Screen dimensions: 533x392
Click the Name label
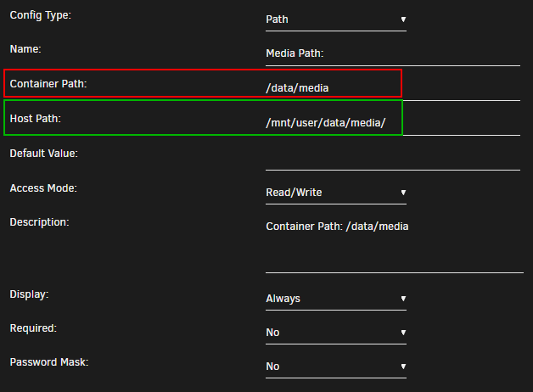click(x=25, y=50)
